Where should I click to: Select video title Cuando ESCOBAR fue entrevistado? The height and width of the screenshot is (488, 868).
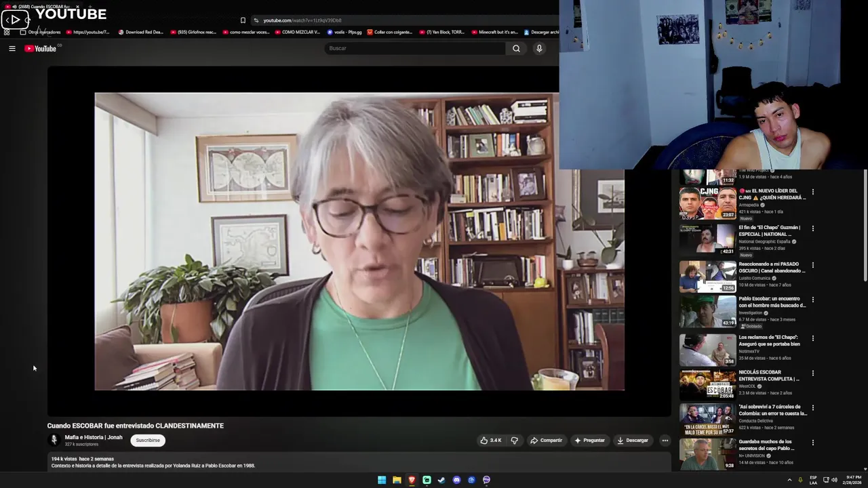coord(135,426)
